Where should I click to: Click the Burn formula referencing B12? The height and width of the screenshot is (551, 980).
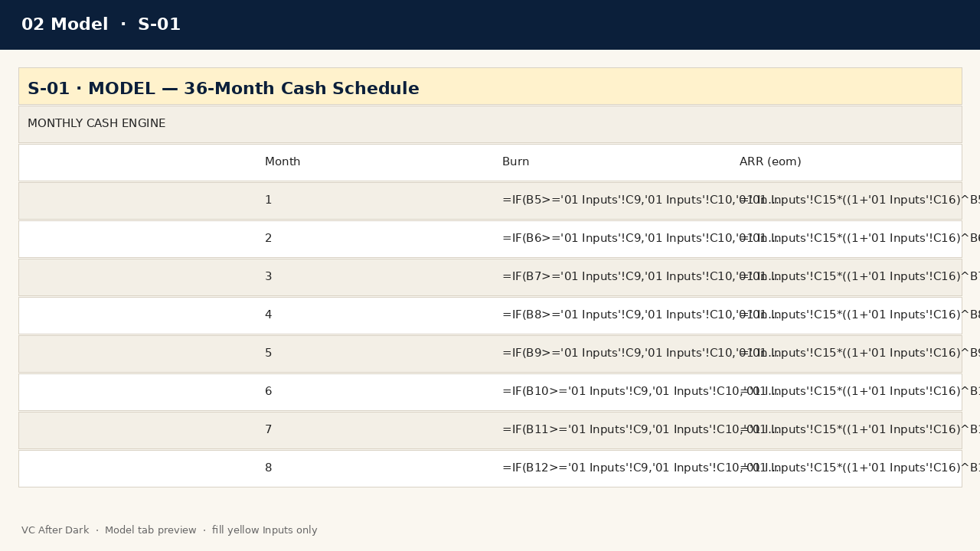612,468
